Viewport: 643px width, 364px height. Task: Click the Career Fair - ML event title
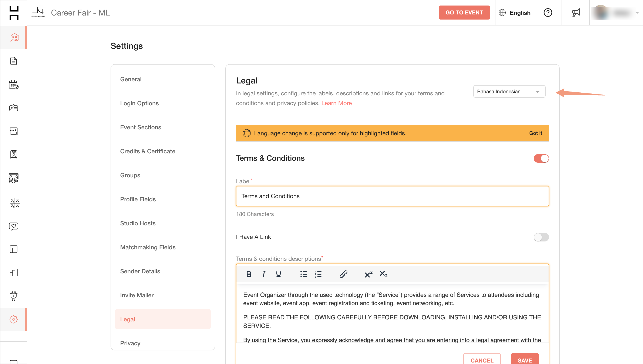pyautogui.click(x=80, y=13)
